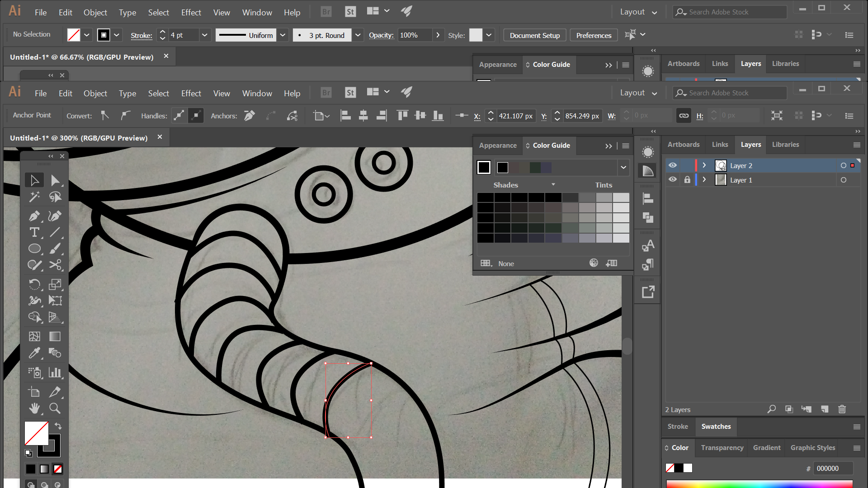The width and height of the screenshot is (868, 488).
Task: Expand the Opacity options arrow
Action: click(x=438, y=35)
